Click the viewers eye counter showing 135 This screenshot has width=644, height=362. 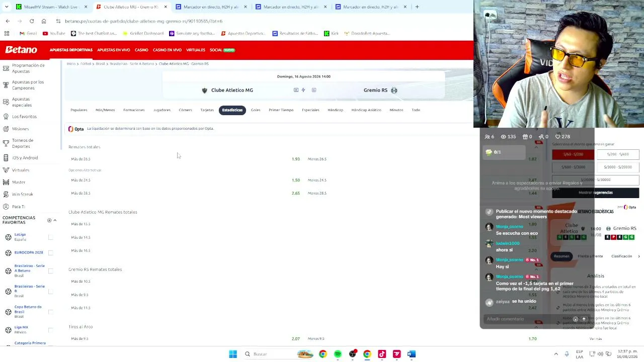pos(508,137)
